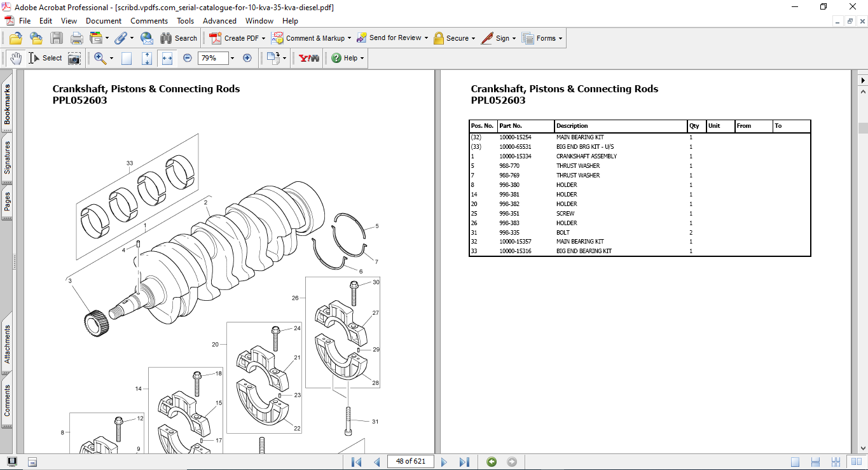Click the Save disk icon
The width and height of the screenshot is (868, 470).
[x=57, y=38]
